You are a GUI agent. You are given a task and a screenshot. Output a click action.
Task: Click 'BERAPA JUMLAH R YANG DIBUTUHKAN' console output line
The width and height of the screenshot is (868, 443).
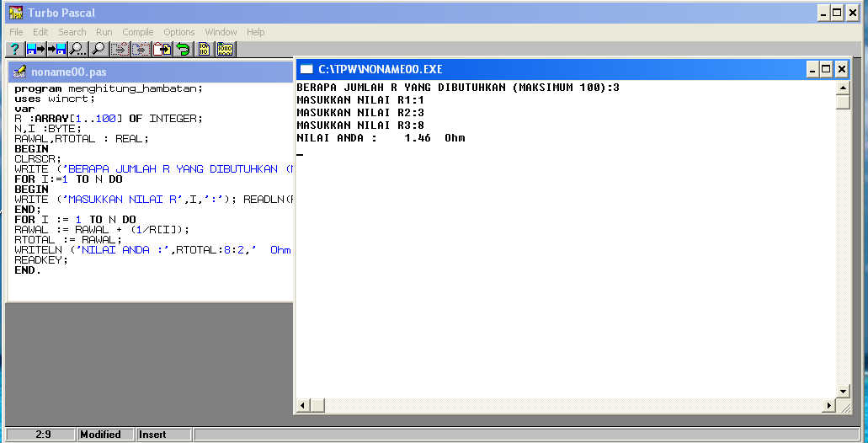458,88
